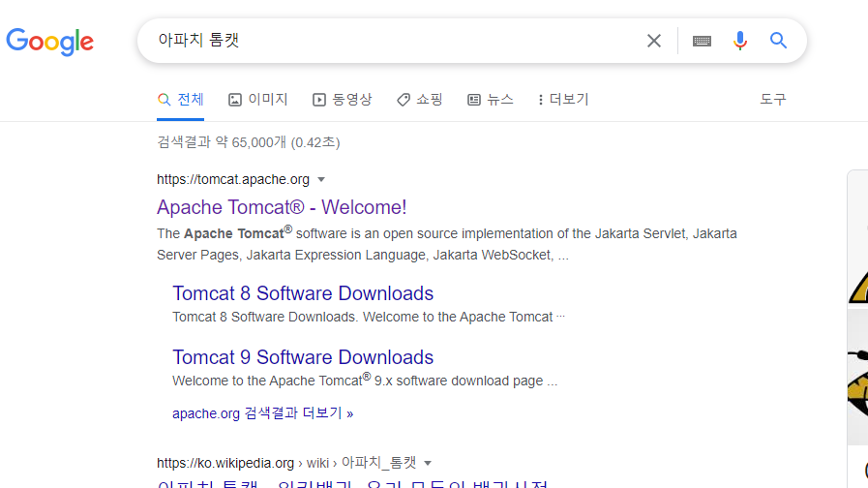Click the https://tomcat.apache.org URL text
Viewport: 868px width, 488px height.
pyautogui.click(x=233, y=179)
